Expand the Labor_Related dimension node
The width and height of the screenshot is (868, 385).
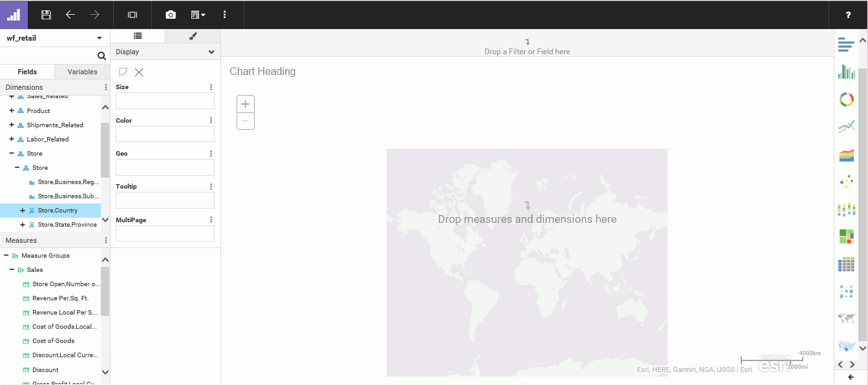(x=12, y=139)
